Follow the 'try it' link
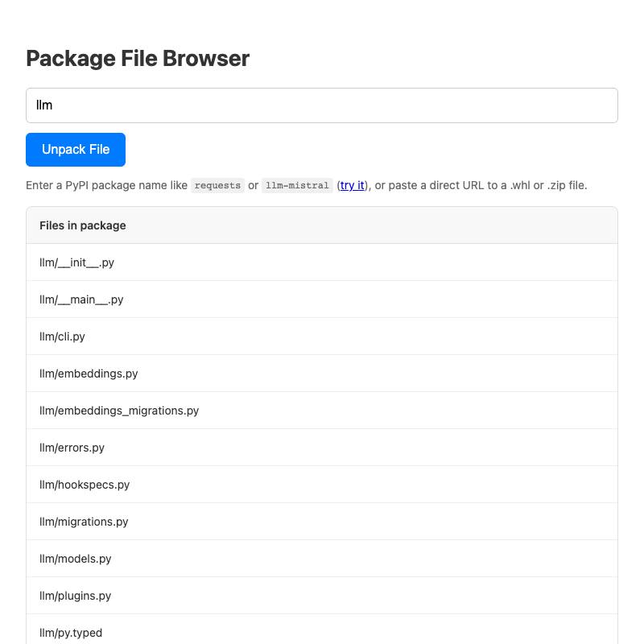Image resolution: width=644 pixels, height=644 pixels. click(352, 185)
